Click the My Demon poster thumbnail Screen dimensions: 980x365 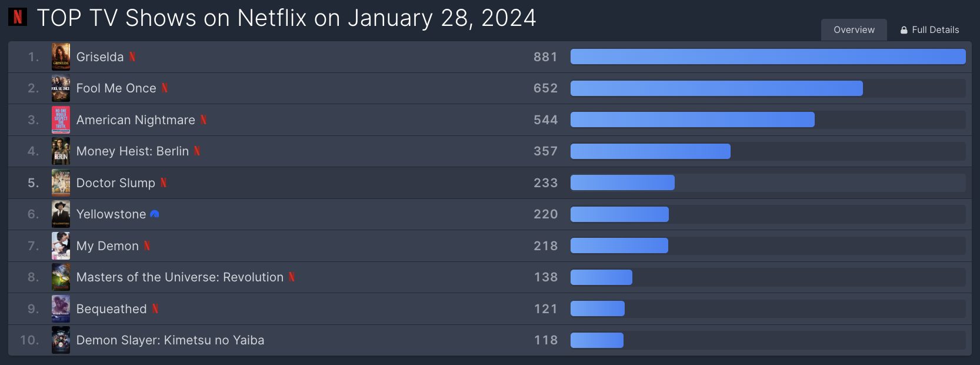(x=61, y=246)
